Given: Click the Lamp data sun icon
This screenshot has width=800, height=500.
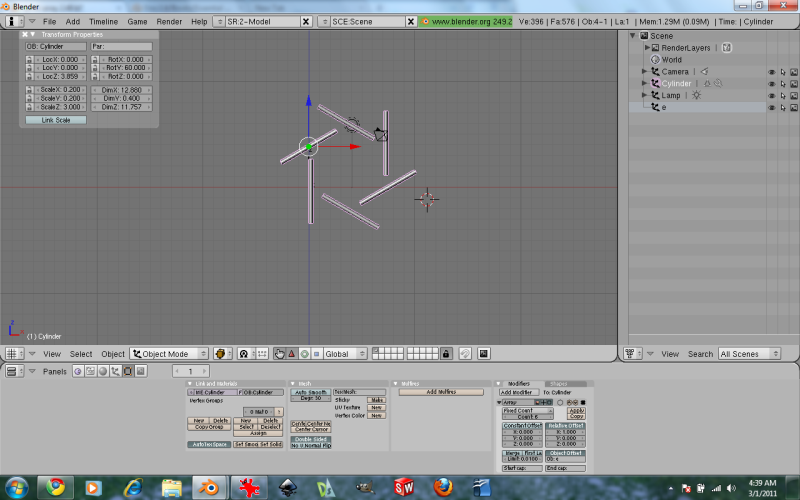Looking at the screenshot, I should [696, 95].
